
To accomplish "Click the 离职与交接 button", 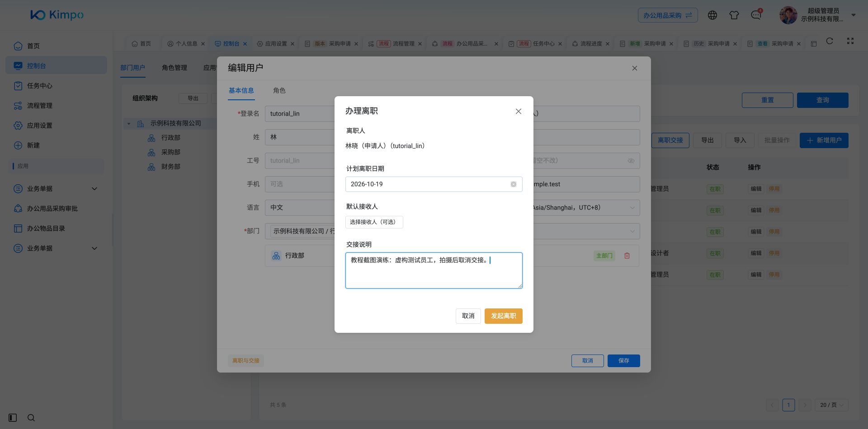I will tap(246, 361).
